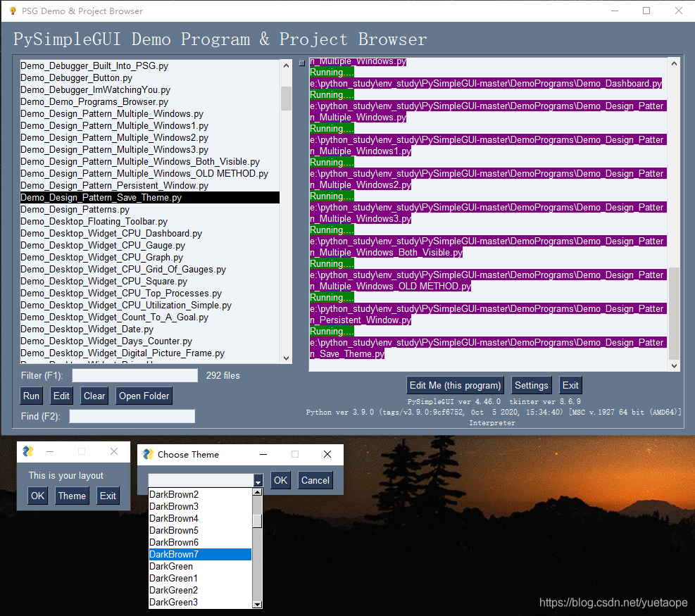The image size is (695, 616).
Task: Click the file list scrollbar thumb
Action: [x=287, y=99]
